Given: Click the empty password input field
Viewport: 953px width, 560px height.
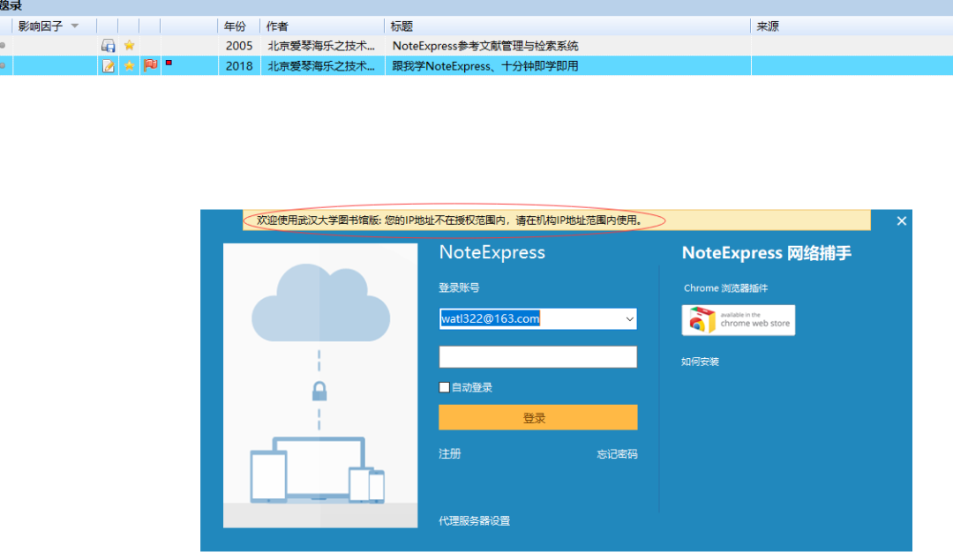Looking at the screenshot, I should 537,356.
